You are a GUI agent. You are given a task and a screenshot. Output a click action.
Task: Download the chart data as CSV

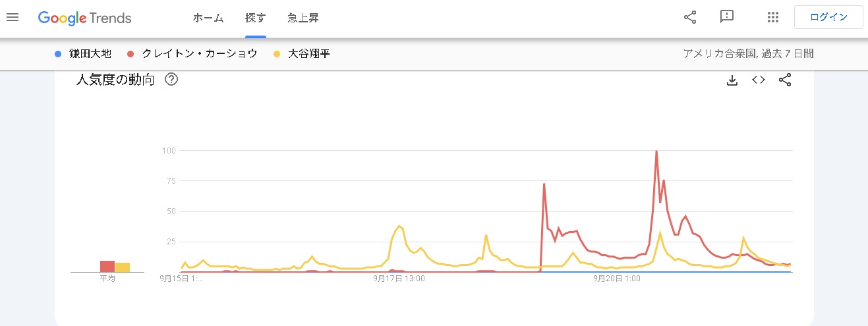point(732,80)
